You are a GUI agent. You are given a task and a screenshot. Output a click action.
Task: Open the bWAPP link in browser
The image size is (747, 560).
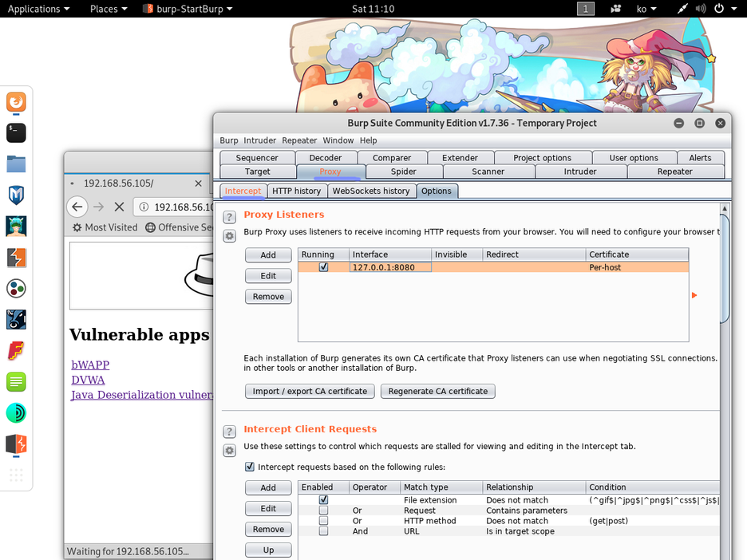[x=90, y=365]
